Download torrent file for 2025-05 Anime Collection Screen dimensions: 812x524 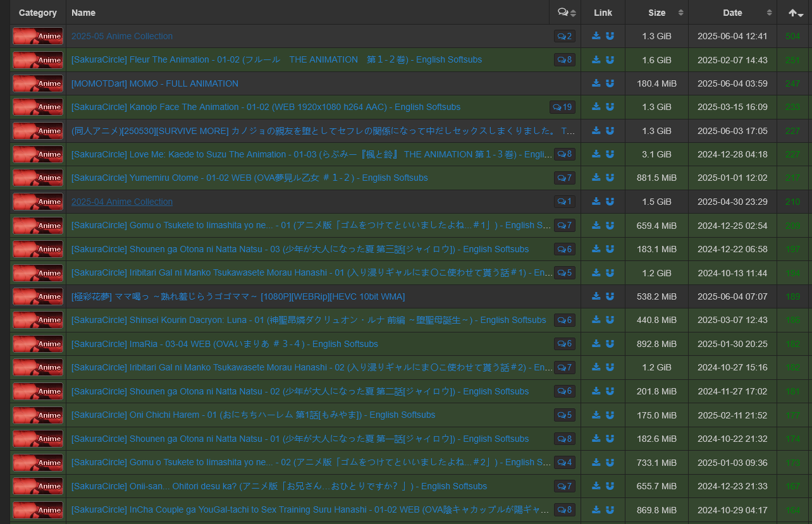(596, 36)
